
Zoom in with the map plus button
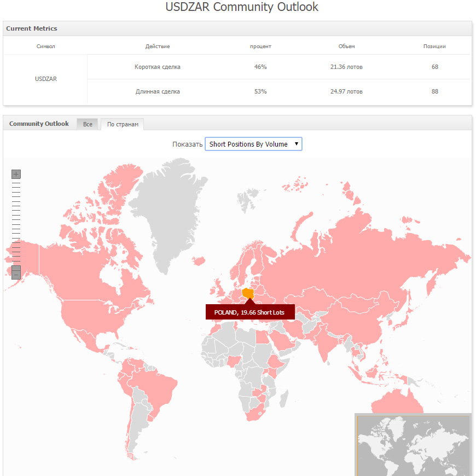pyautogui.click(x=16, y=174)
